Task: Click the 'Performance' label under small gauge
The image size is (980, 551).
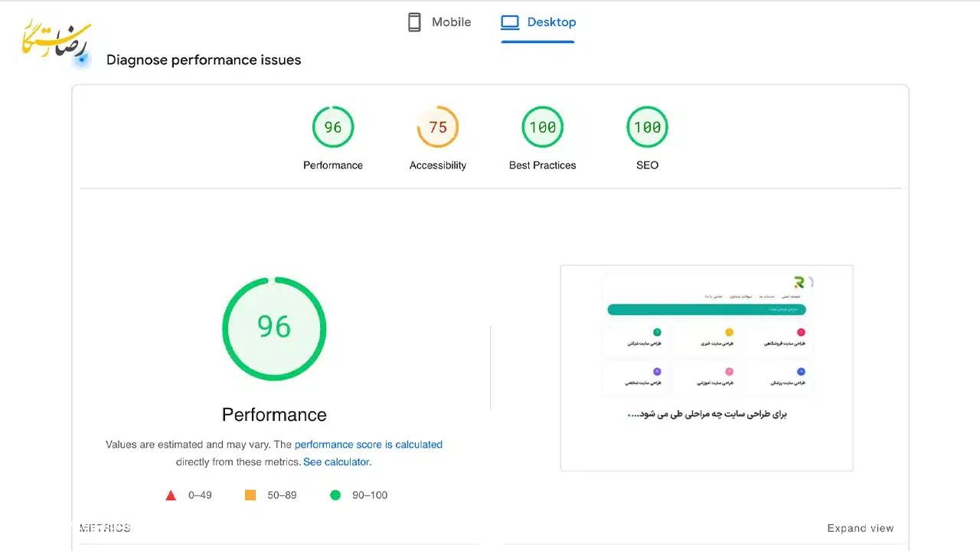Action: 333,165
